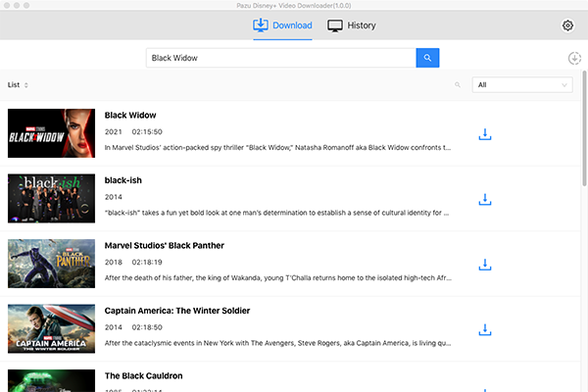Screen dimensions: 588x392
Task: Click the Download tab icon
Action: (261, 25)
